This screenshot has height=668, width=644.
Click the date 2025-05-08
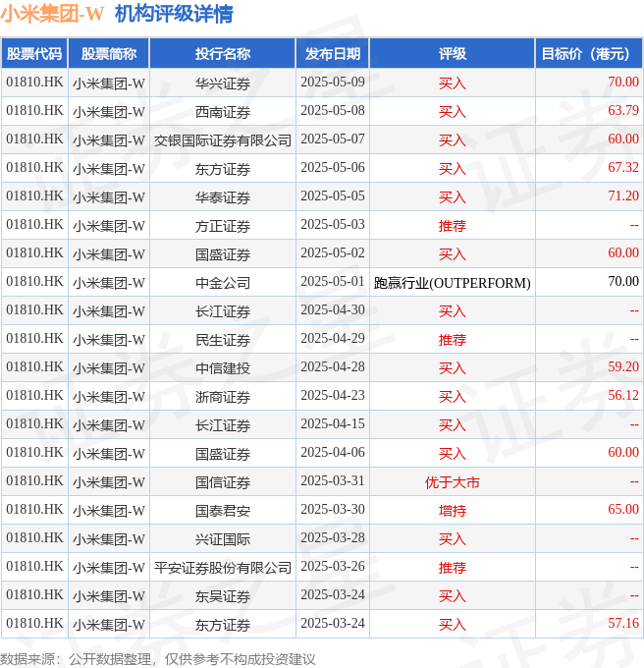click(x=333, y=110)
